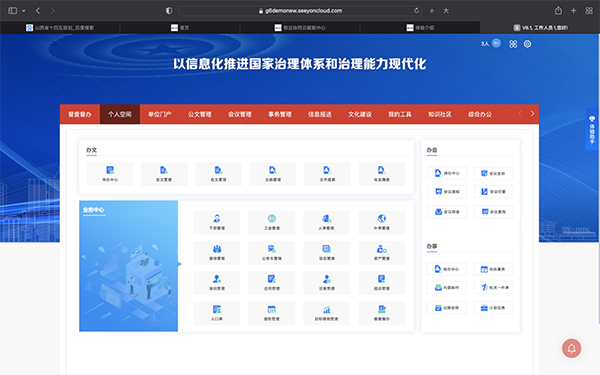
Task: Click the user avatar beside 3人
Action: tap(496, 43)
